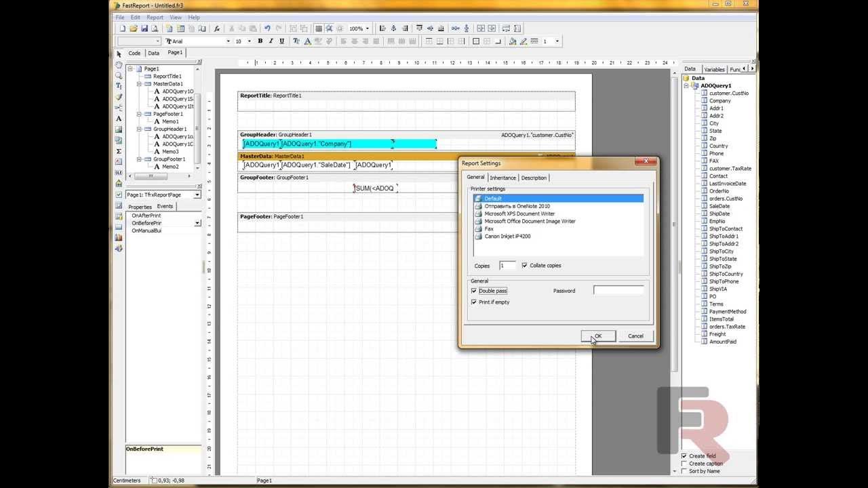Uncheck the Double pass checkbox
This screenshot has width=868, height=488.
(473, 291)
